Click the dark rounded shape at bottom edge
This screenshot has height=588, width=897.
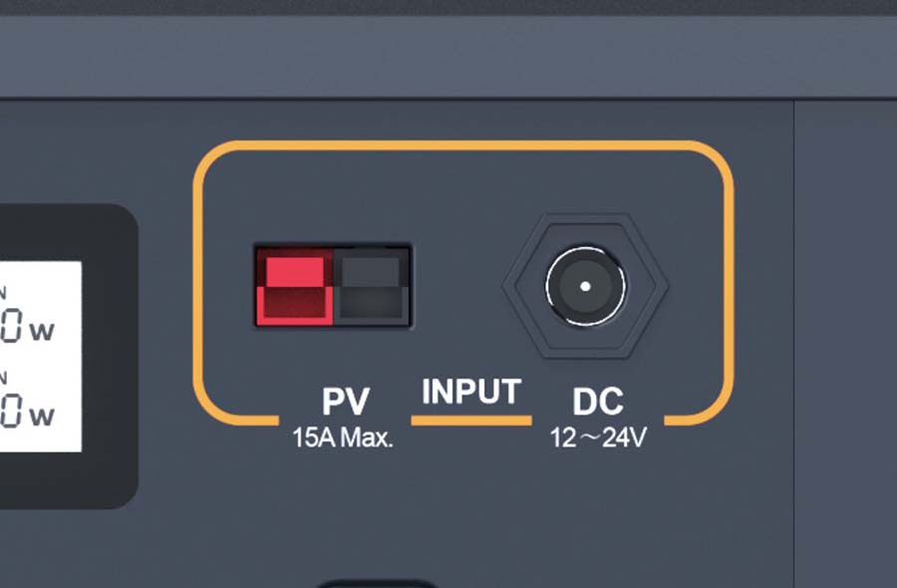tap(377, 584)
